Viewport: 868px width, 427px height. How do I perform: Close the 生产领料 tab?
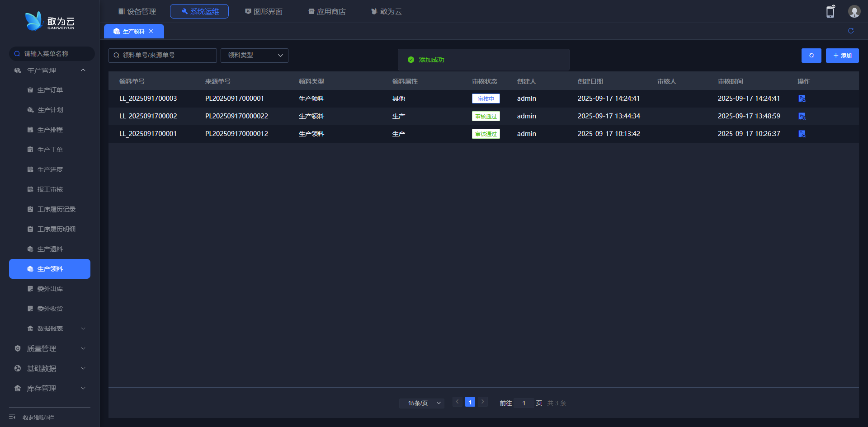point(151,31)
